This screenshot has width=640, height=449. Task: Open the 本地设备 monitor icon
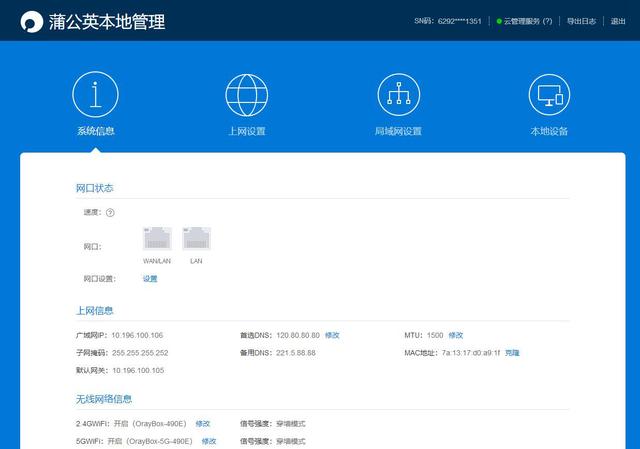pos(550,95)
